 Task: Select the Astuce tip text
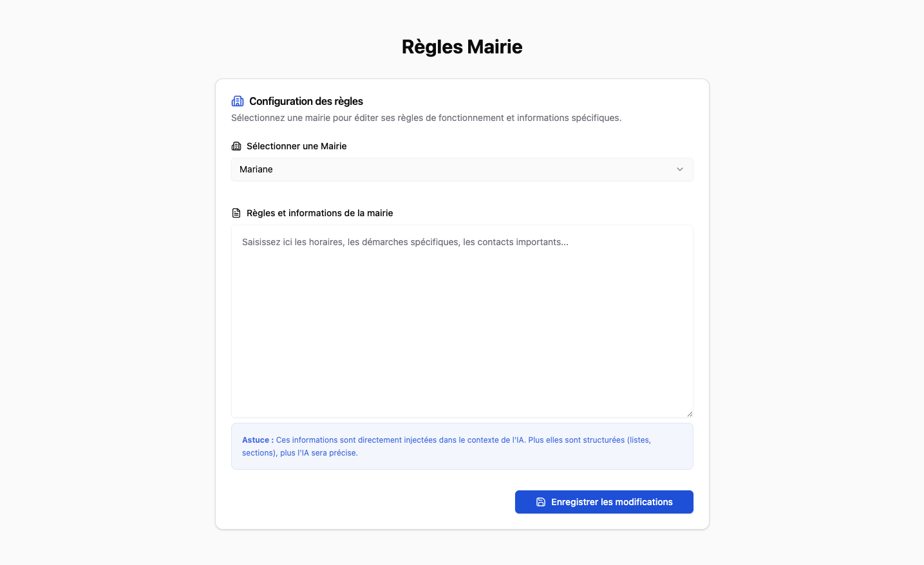tap(446, 446)
